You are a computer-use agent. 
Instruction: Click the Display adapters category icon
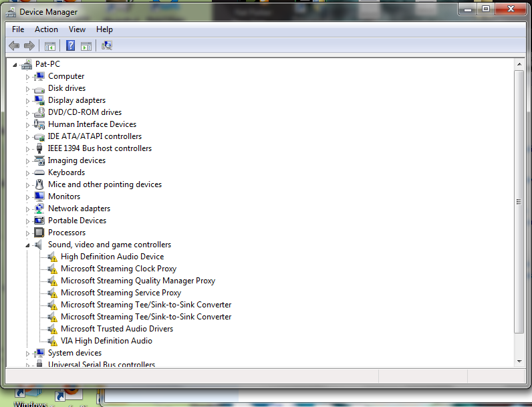[39, 100]
